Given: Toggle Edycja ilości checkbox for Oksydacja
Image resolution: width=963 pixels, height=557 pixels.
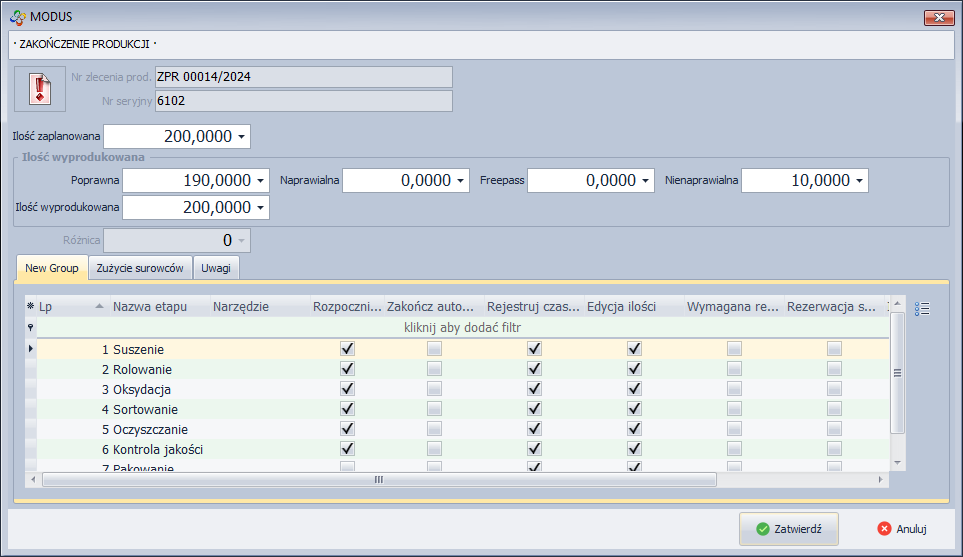Looking at the screenshot, I should coord(634,389).
